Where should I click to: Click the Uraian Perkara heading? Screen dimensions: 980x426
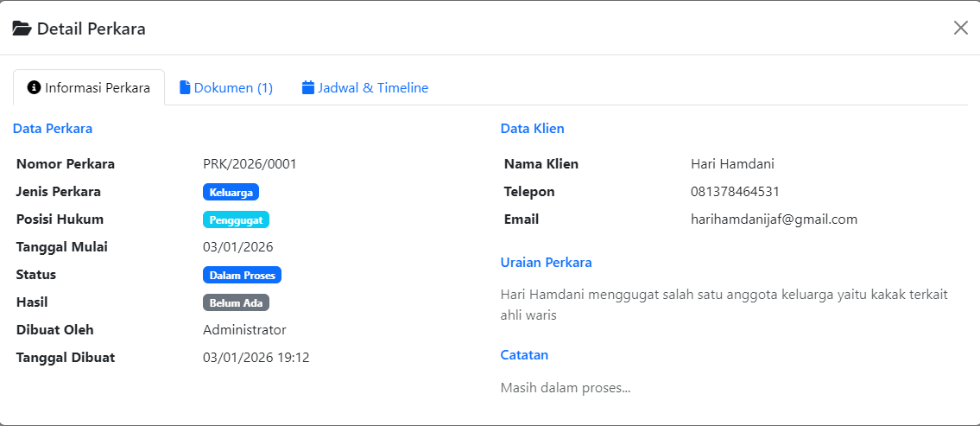tap(547, 262)
